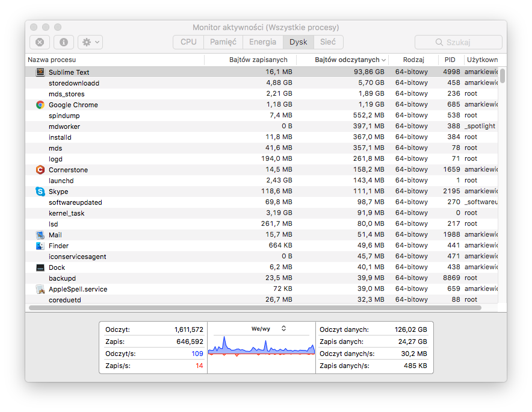Open the gear actions dropdown in toolbar
532x412 pixels.
[x=90, y=42]
